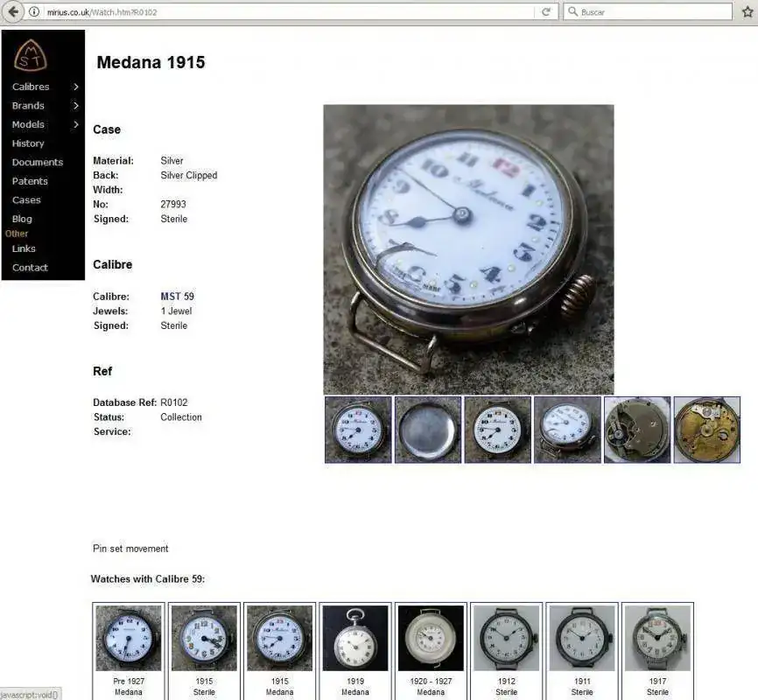Image resolution: width=758 pixels, height=700 pixels.
Task: Click the Watches with Calibre 59 heading
Action: pyautogui.click(x=148, y=578)
